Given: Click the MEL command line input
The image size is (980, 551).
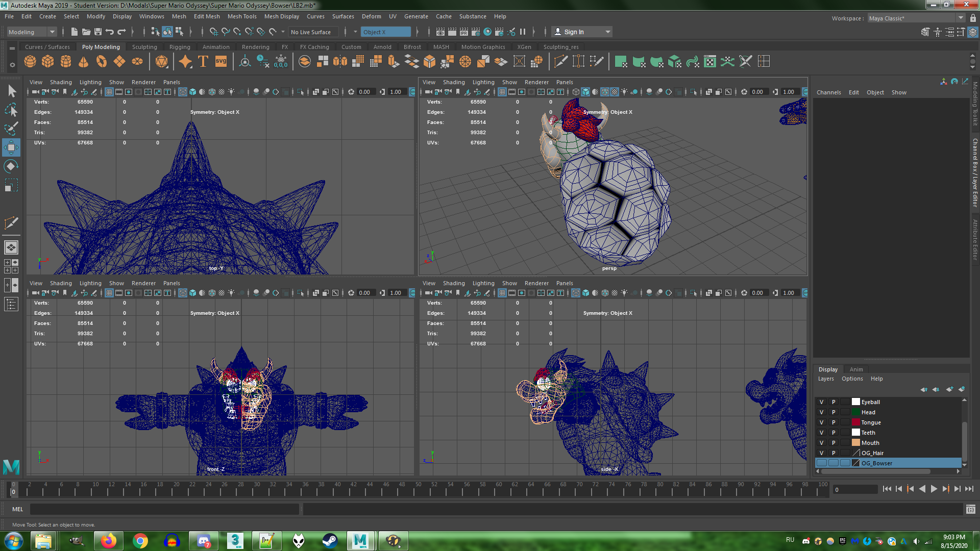Looking at the screenshot, I should [164, 509].
